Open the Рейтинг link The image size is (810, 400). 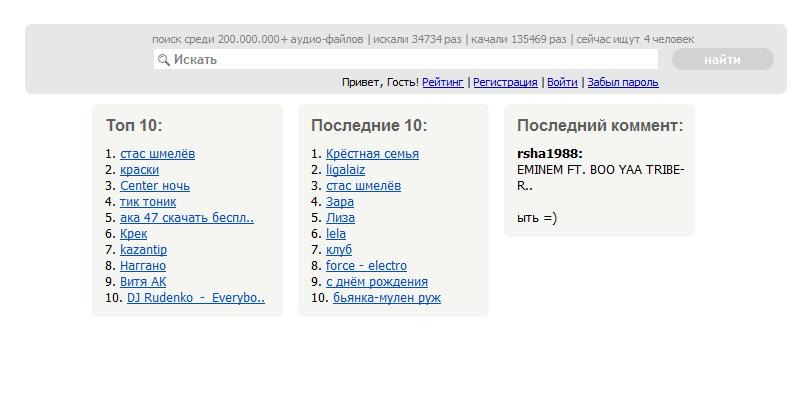(443, 83)
